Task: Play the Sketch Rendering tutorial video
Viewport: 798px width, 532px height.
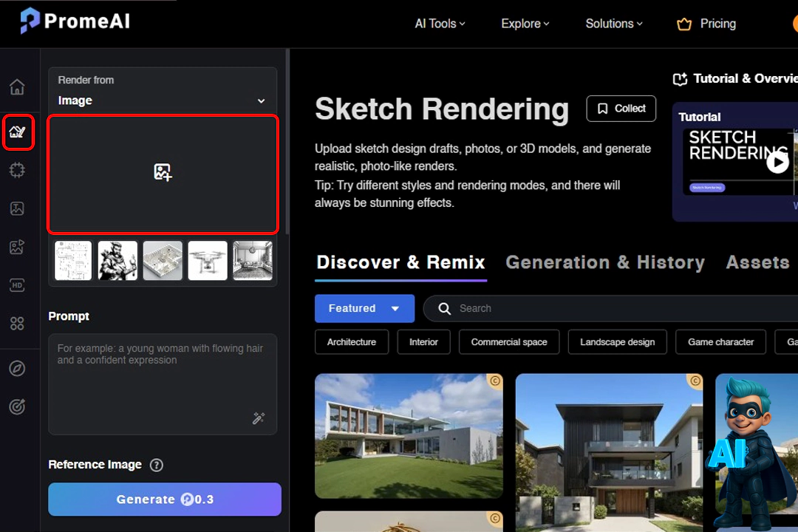Action: (x=777, y=161)
